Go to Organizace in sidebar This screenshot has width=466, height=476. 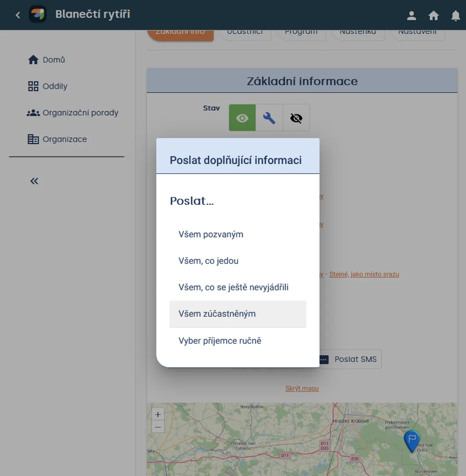65,139
